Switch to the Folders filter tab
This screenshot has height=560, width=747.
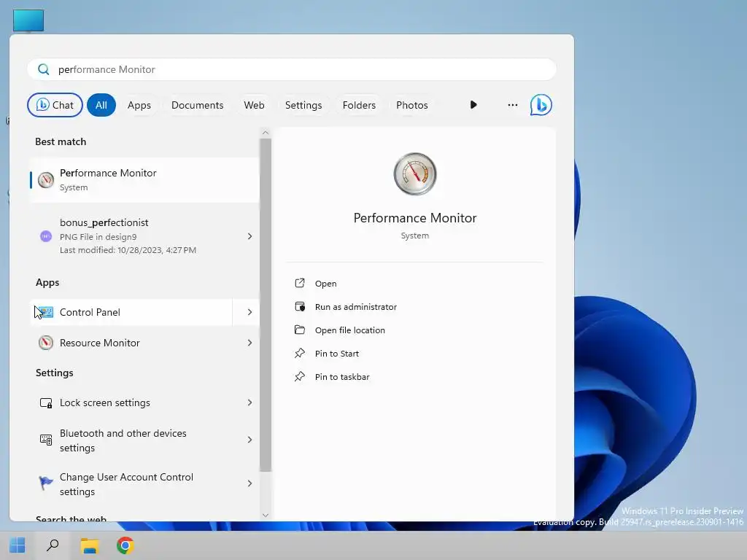(359, 105)
